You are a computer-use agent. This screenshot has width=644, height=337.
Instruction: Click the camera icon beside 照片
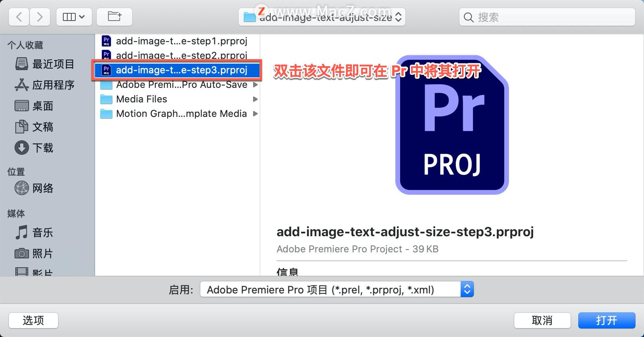click(22, 254)
